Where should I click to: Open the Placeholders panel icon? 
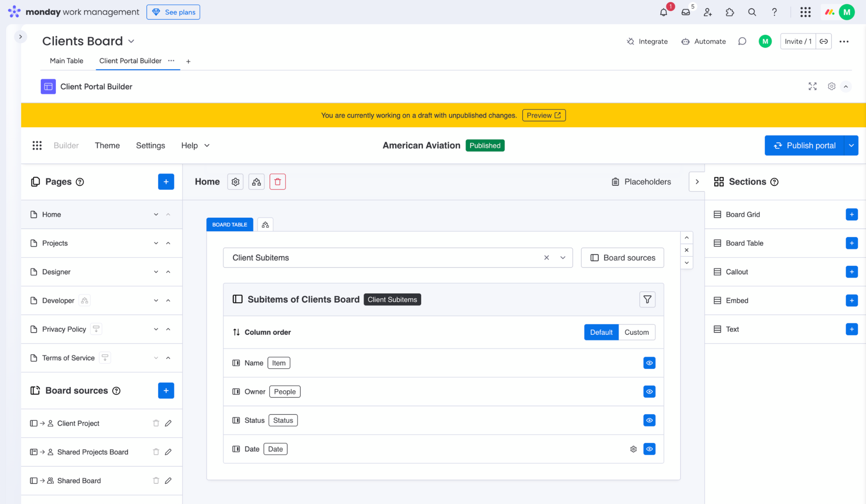coord(616,181)
